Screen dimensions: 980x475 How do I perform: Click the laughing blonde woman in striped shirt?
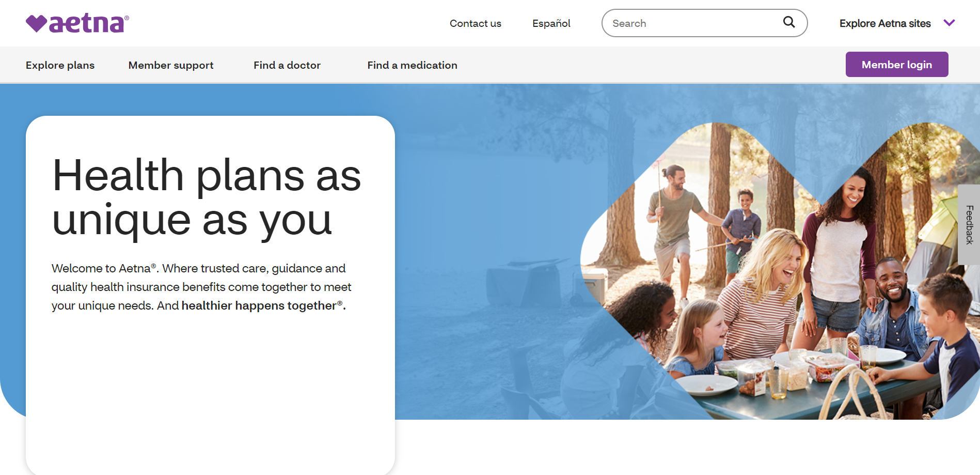[x=764, y=289]
